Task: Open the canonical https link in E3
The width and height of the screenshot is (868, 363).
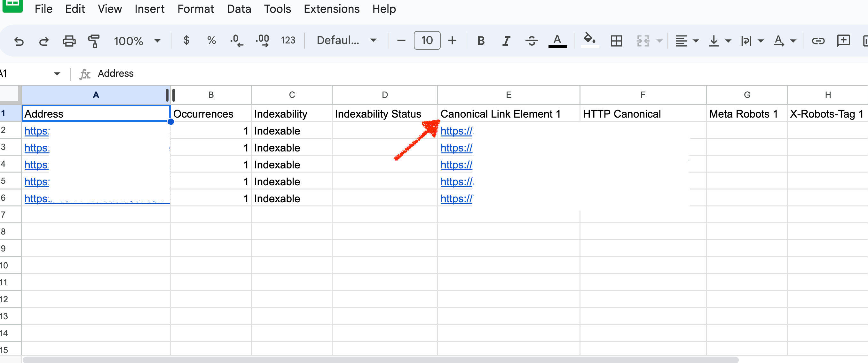Action: pos(457,148)
